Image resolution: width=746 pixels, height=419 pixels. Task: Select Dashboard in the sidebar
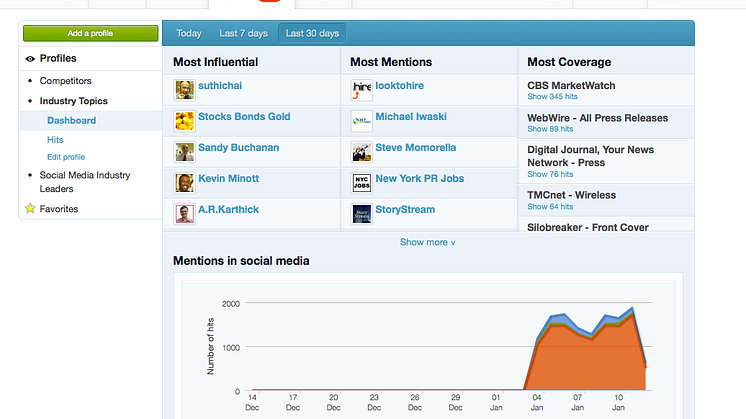(71, 120)
